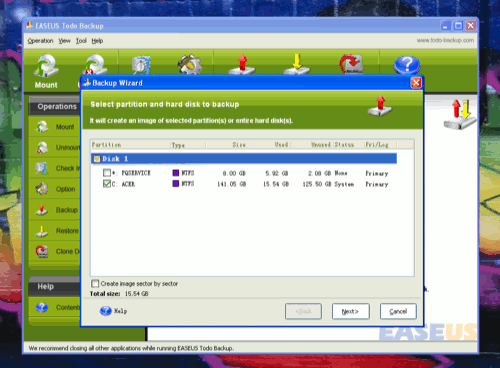Enable Create image sector by sector
This screenshot has width=500, height=368.
point(95,283)
